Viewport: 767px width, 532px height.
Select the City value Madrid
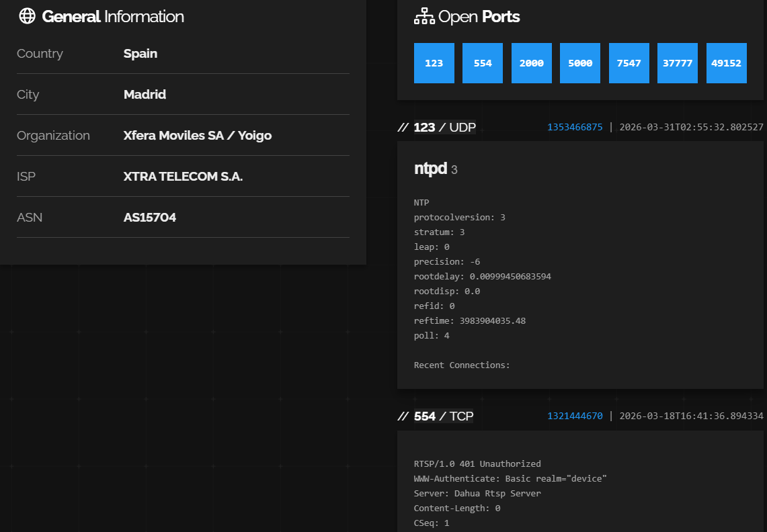tap(145, 95)
